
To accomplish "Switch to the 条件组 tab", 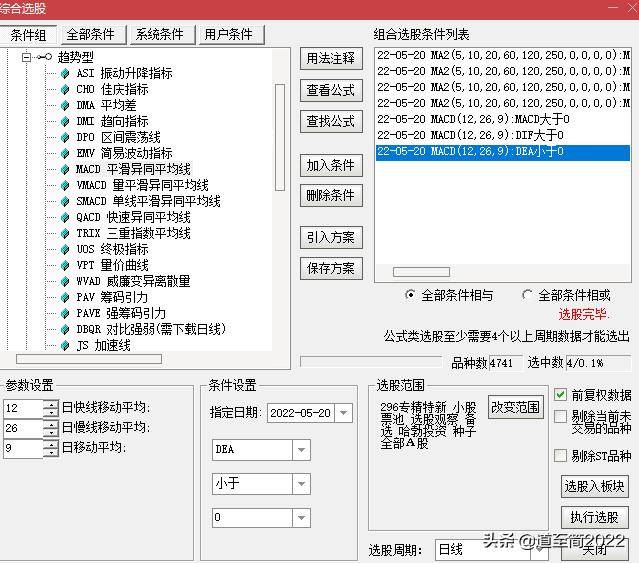I will click(29, 35).
